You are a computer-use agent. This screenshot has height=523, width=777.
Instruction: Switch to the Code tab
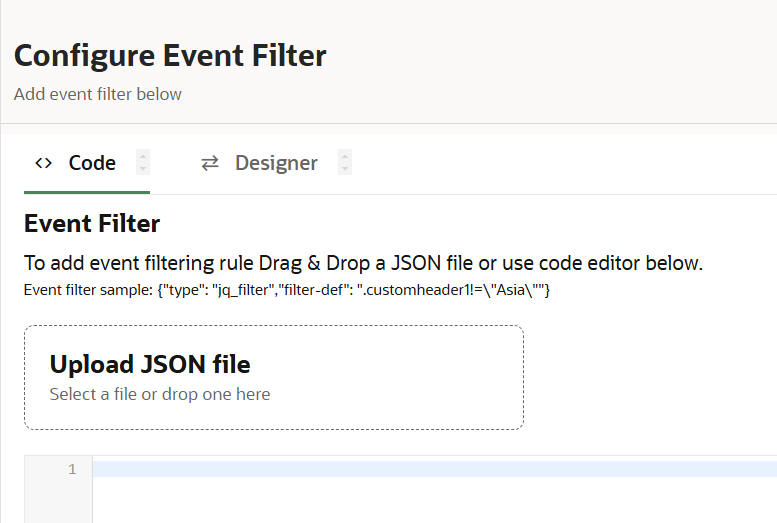pos(91,163)
